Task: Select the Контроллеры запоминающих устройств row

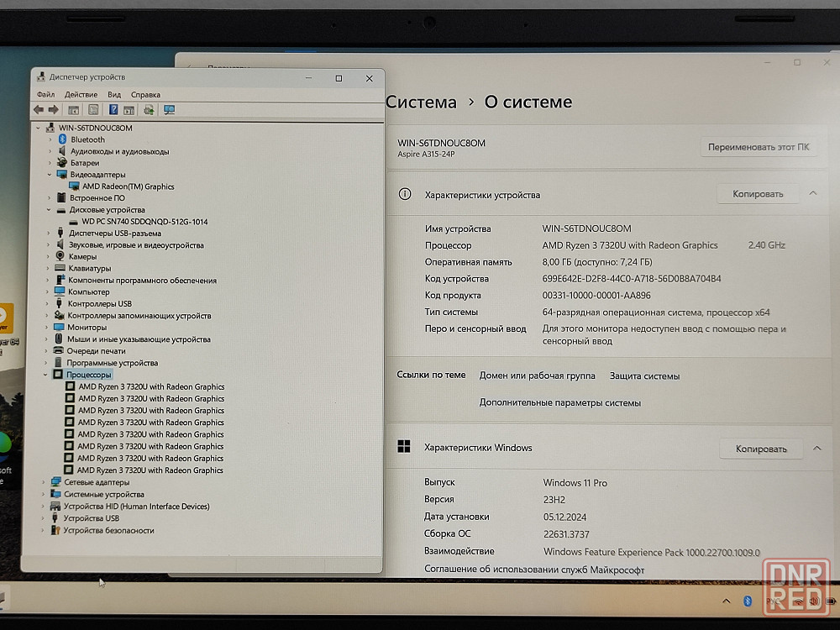Action: (x=139, y=316)
